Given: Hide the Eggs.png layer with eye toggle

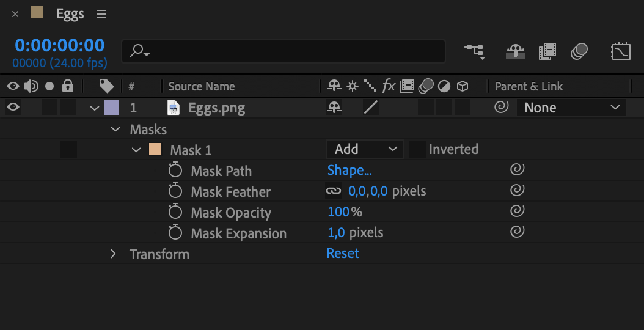Looking at the screenshot, I should coord(13,108).
